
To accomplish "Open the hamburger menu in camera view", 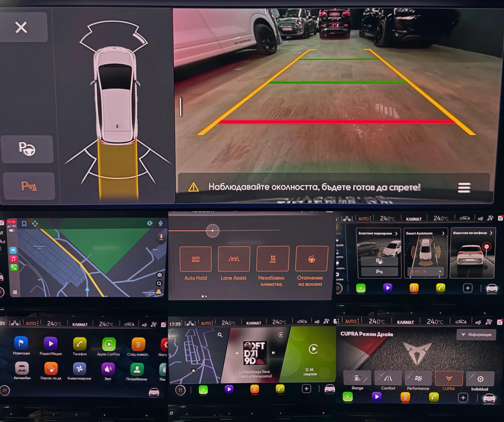I will [x=464, y=188].
